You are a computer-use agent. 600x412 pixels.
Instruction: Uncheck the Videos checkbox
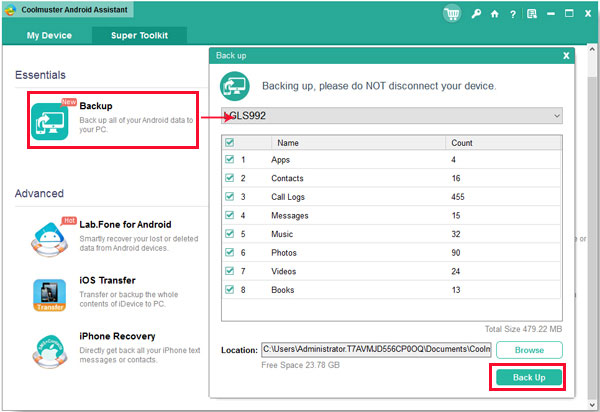click(230, 270)
